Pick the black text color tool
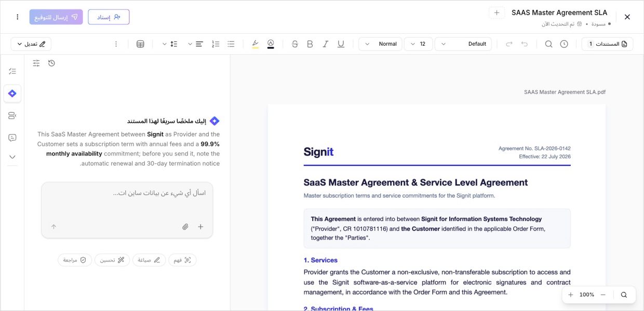 click(271, 44)
